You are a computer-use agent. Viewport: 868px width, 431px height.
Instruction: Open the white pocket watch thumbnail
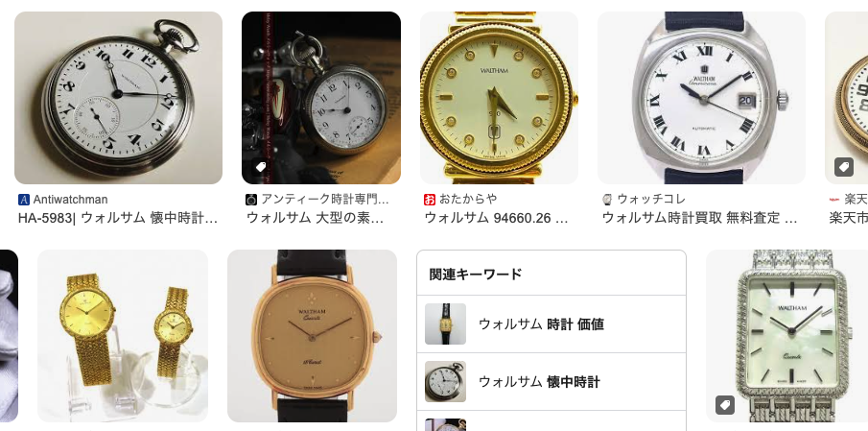coord(119,98)
